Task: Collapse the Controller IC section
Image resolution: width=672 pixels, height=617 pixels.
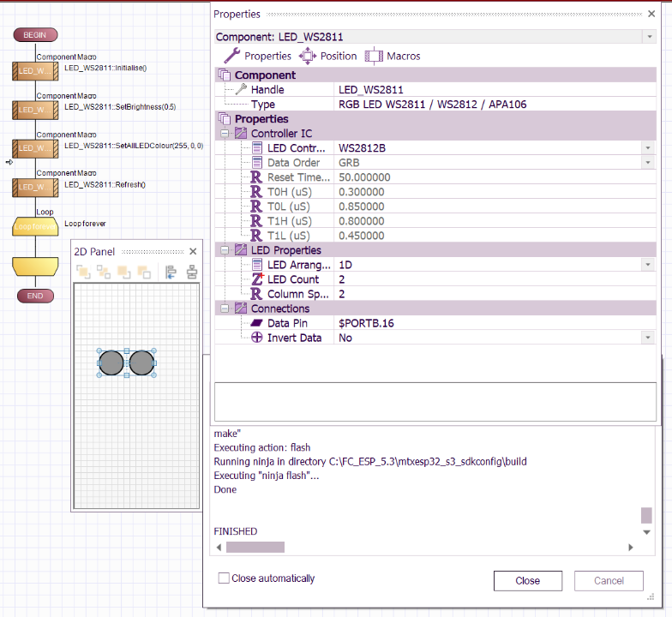Action: pyautogui.click(x=225, y=134)
